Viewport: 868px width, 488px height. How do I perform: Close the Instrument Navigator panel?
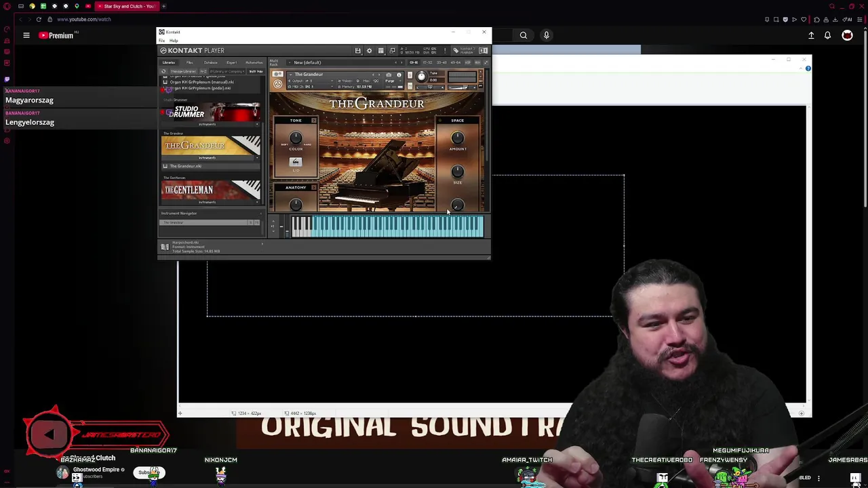pos(260,213)
